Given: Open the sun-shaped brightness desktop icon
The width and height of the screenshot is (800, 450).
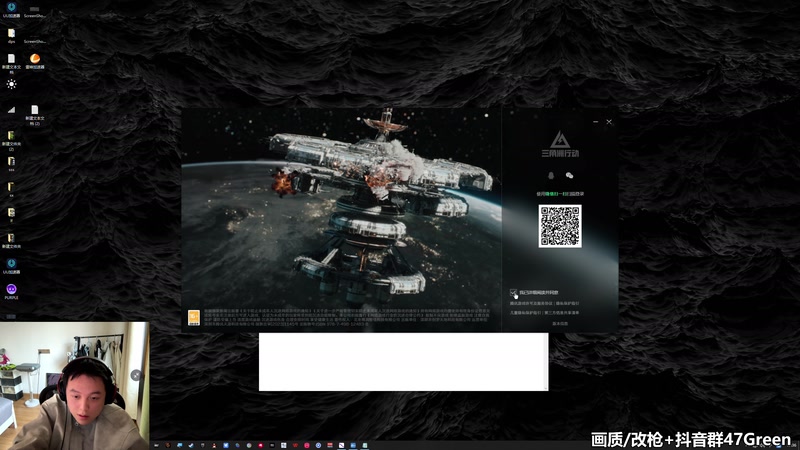Looking at the screenshot, I should pos(11,84).
